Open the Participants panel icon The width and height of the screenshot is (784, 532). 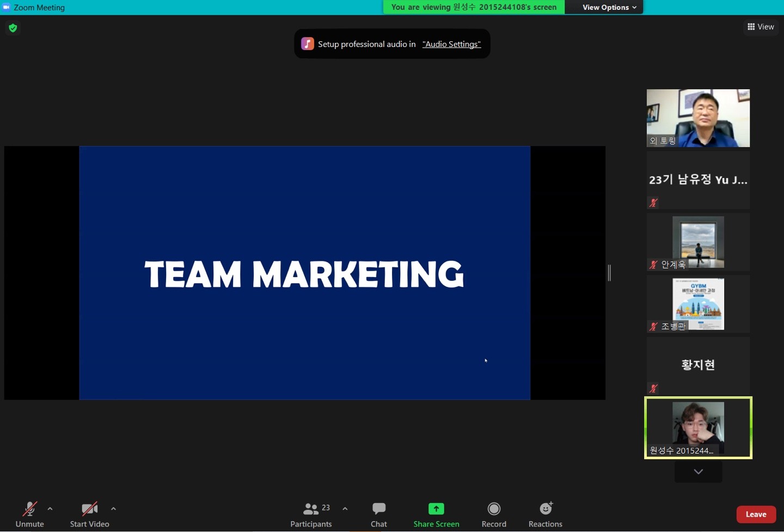click(311, 509)
